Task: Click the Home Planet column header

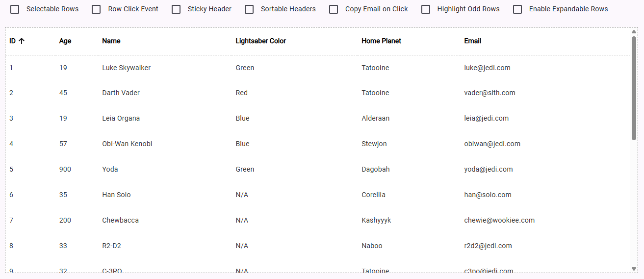Action: 381,41
